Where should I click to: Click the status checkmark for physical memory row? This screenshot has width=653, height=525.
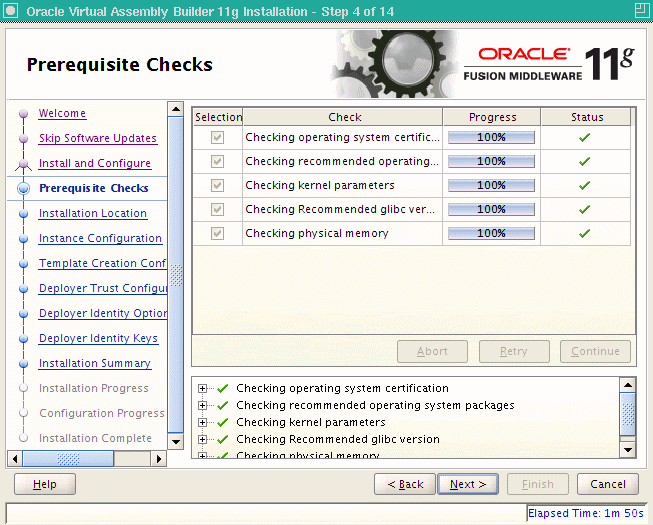coord(585,233)
